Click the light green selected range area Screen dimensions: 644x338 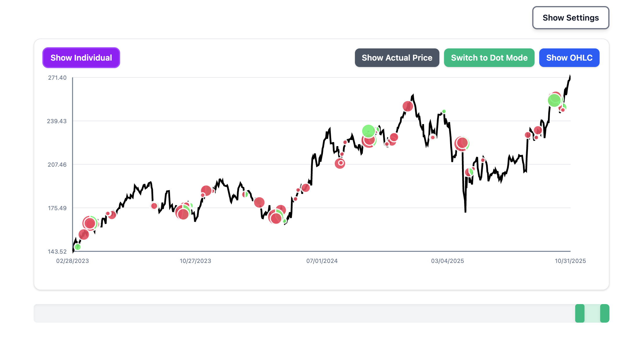pos(592,313)
